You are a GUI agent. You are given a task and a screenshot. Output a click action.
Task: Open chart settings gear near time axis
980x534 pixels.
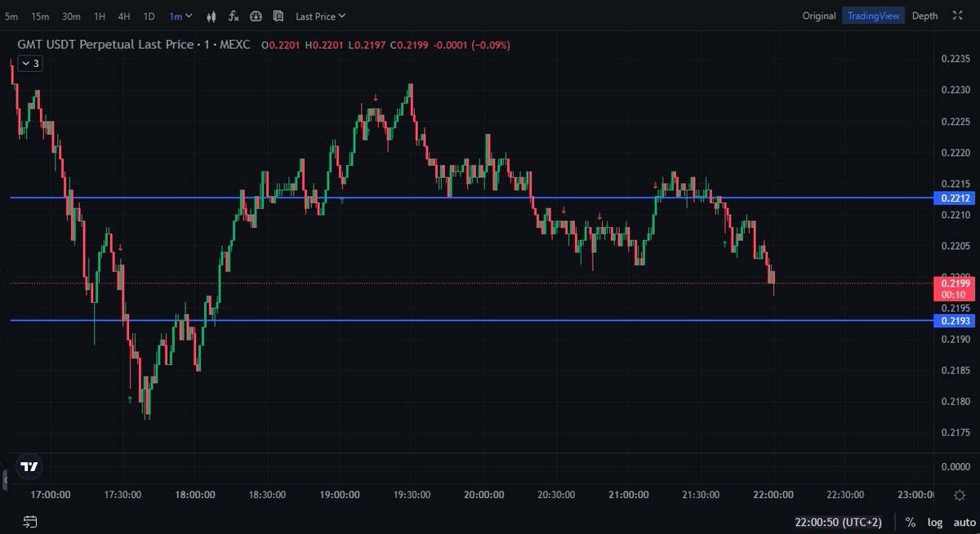pos(959,496)
